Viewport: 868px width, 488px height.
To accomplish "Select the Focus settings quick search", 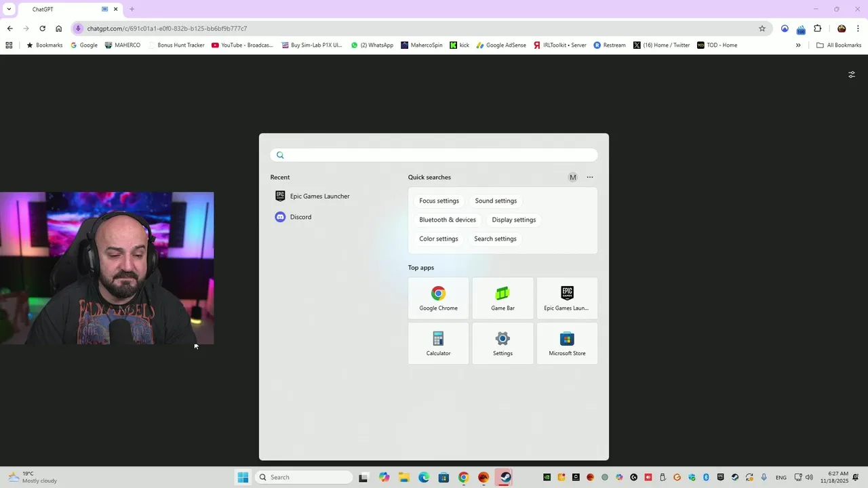I will click(439, 201).
